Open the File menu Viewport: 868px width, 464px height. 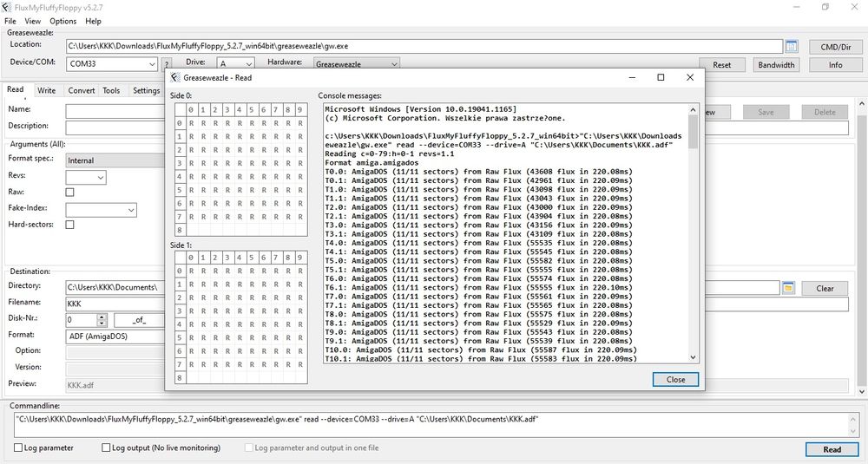pyautogui.click(x=10, y=21)
